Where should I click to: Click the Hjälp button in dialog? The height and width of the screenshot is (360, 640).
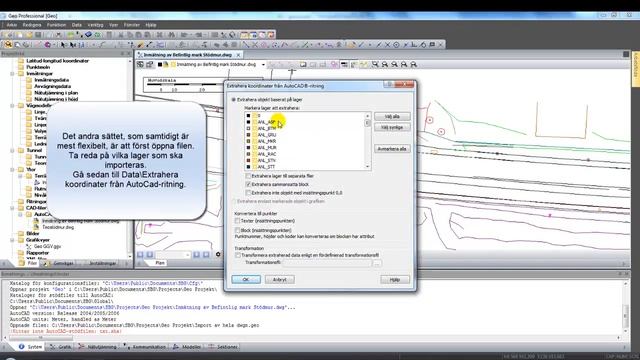click(395, 280)
